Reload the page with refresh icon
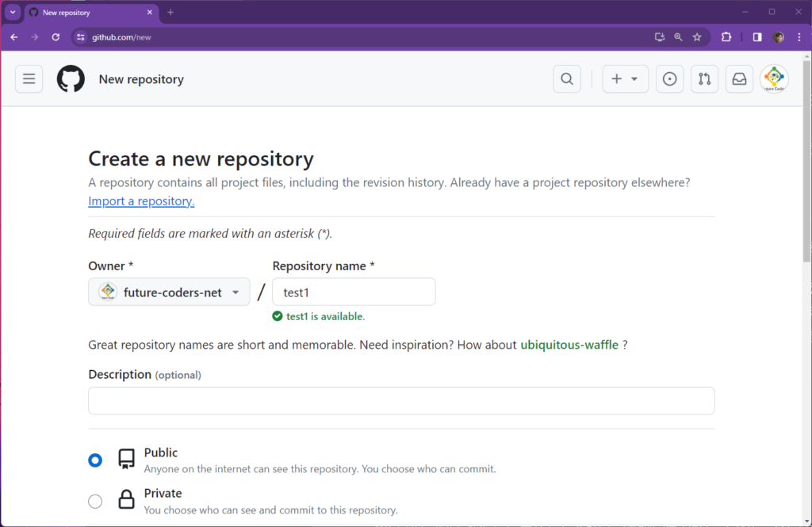The height and width of the screenshot is (527, 812). [x=56, y=37]
